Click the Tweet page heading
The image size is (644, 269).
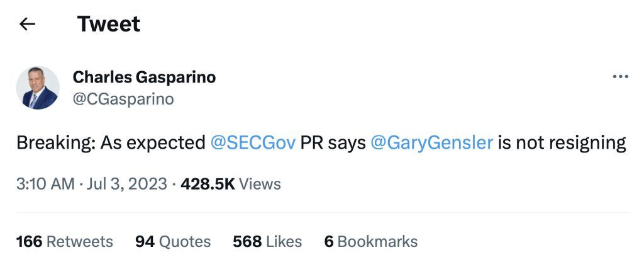pyautogui.click(x=108, y=25)
